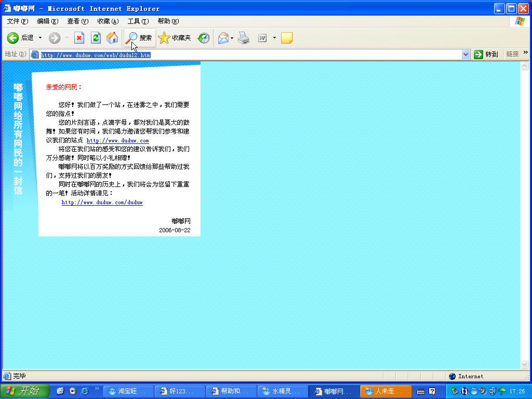Open the Favorites (收藏夹) star button

[x=175, y=37]
